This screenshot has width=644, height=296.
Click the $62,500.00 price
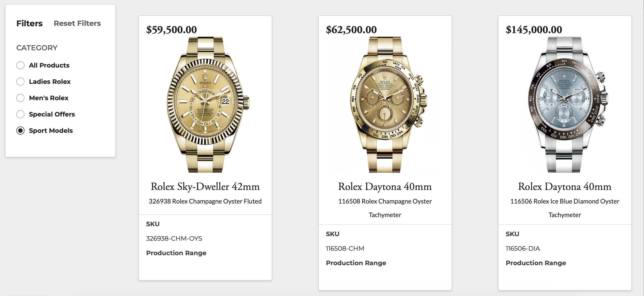(351, 30)
